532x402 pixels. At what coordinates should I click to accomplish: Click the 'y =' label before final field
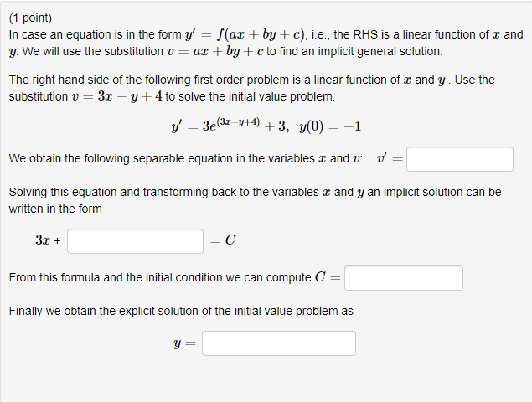click(x=184, y=343)
